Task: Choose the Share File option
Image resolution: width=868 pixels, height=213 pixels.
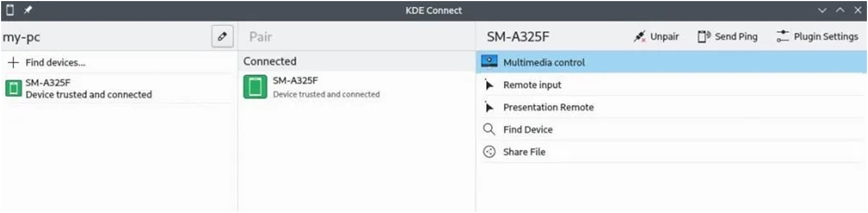Action: [671, 152]
